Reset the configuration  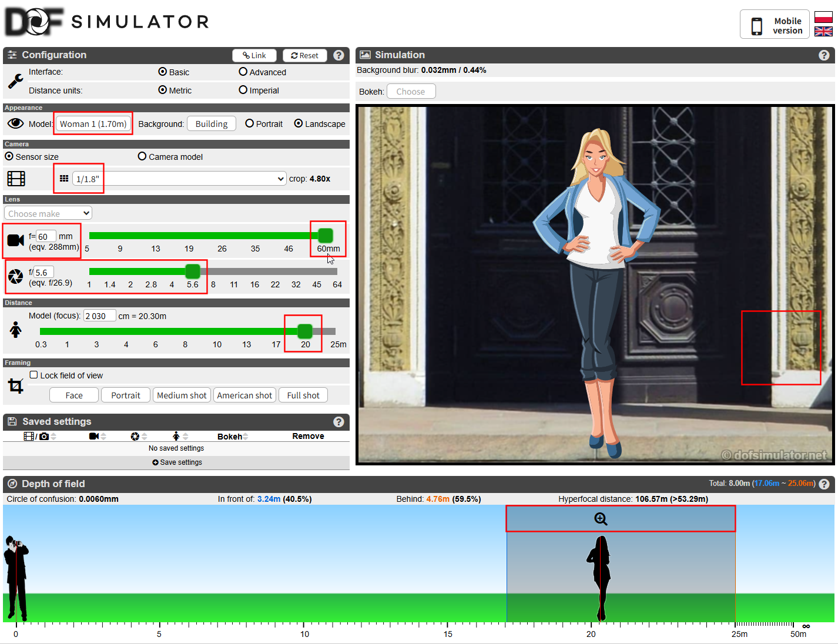304,55
